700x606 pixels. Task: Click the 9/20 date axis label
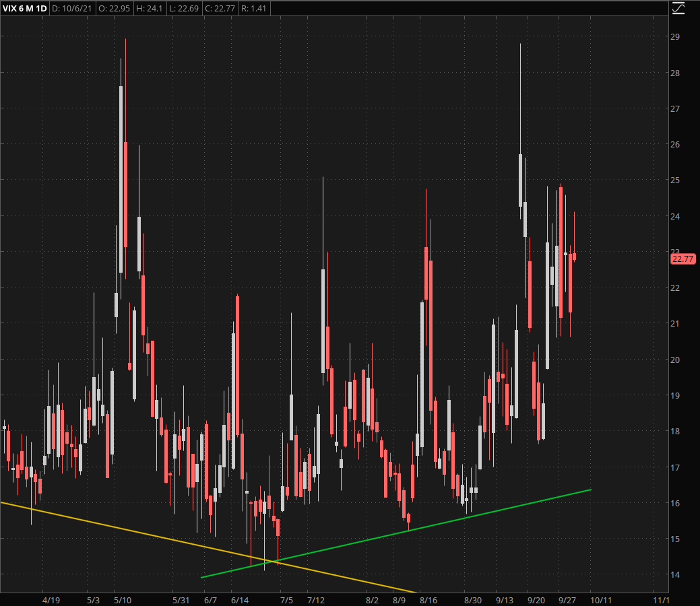[536, 600]
